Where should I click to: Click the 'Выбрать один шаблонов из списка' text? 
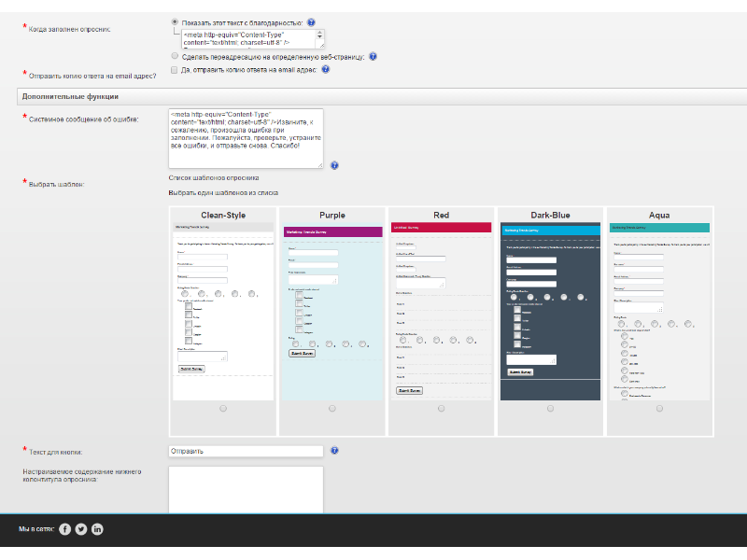pyautogui.click(x=223, y=193)
